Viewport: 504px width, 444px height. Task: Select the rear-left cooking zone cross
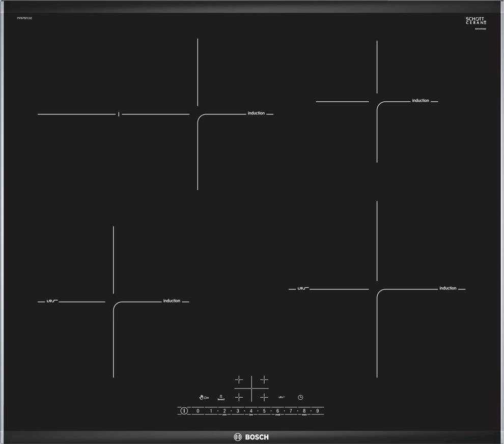point(239,380)
